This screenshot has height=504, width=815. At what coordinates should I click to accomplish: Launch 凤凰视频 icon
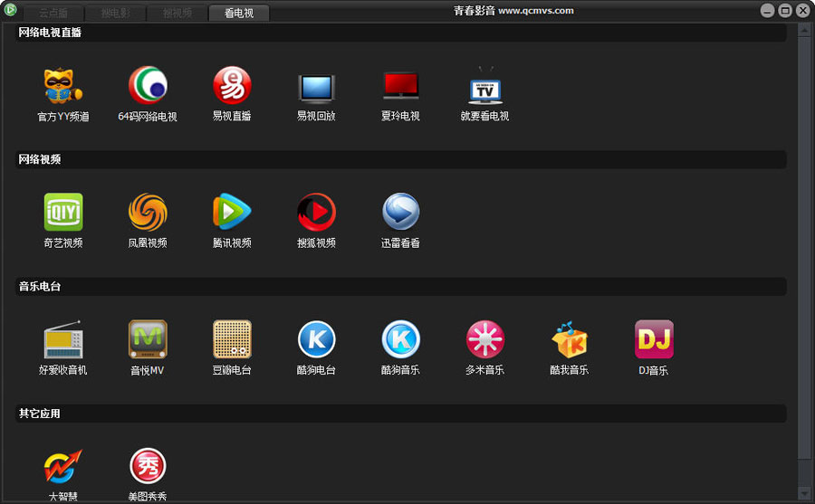point(148,213)
